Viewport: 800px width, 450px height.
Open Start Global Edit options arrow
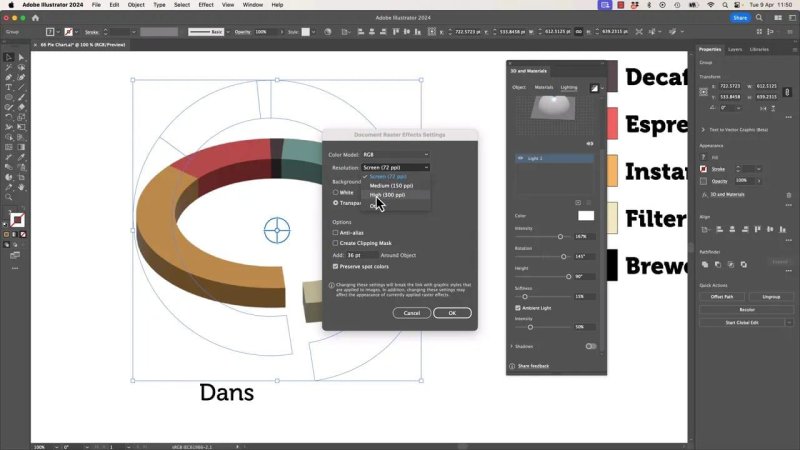(x=790, y=323)
